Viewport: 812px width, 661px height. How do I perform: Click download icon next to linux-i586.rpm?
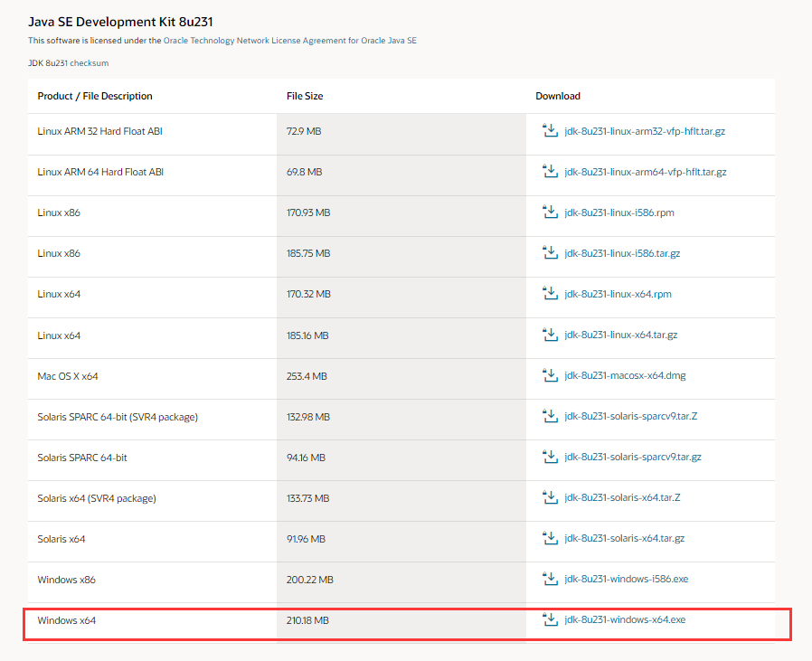[x=549, y=212]
